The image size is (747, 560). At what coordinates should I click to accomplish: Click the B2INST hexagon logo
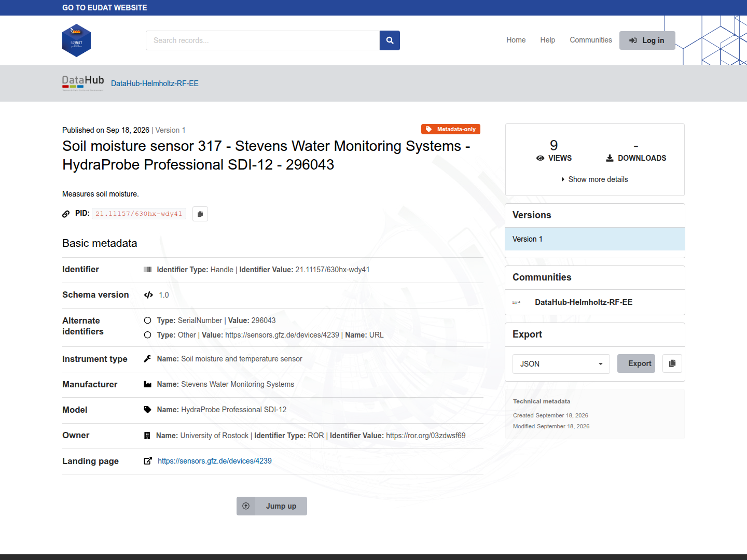coord(76,40)
